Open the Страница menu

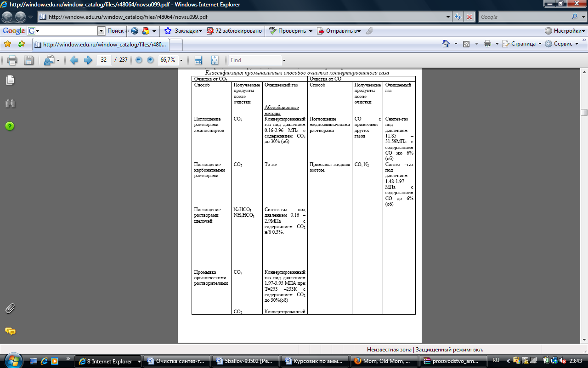522,44
